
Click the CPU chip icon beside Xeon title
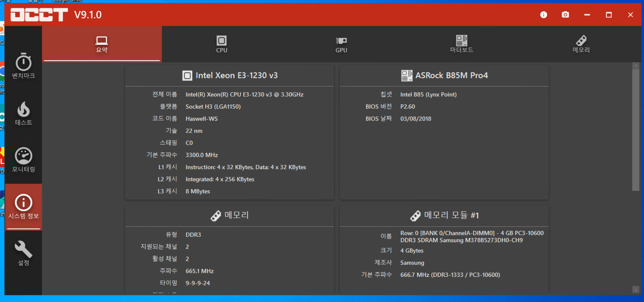[187, 76]
